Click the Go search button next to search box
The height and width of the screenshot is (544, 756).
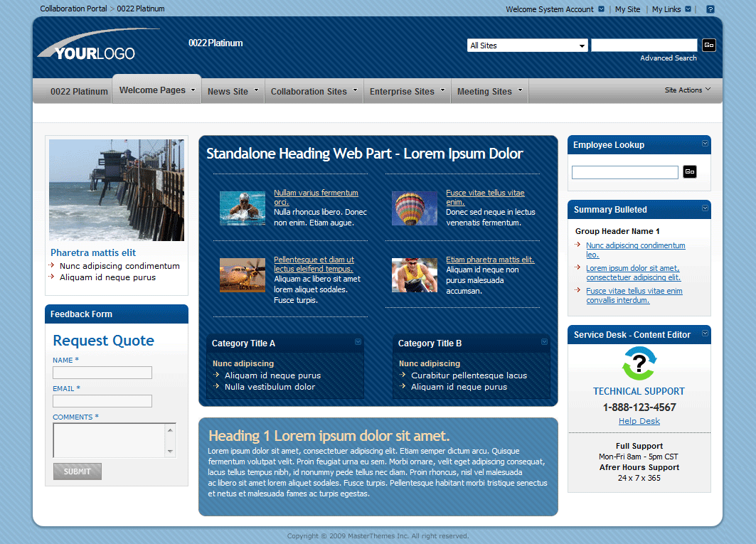708,45
